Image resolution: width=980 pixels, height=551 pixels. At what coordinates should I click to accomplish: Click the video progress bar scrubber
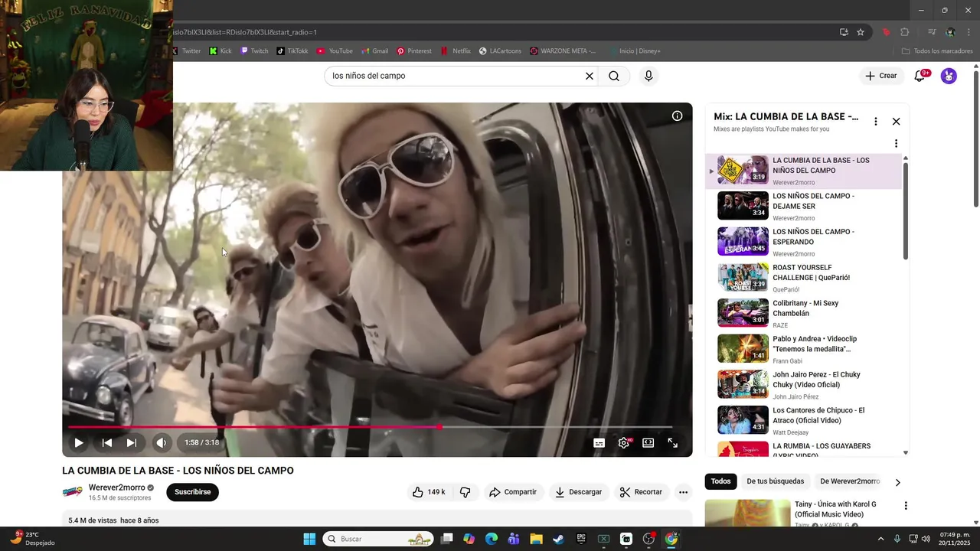click(439, 427)
